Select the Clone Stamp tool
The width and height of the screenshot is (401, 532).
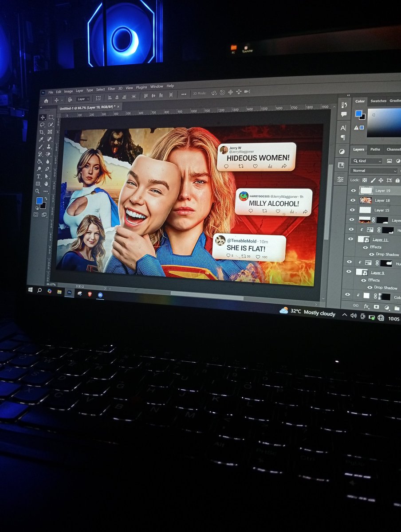click(49, 146)
